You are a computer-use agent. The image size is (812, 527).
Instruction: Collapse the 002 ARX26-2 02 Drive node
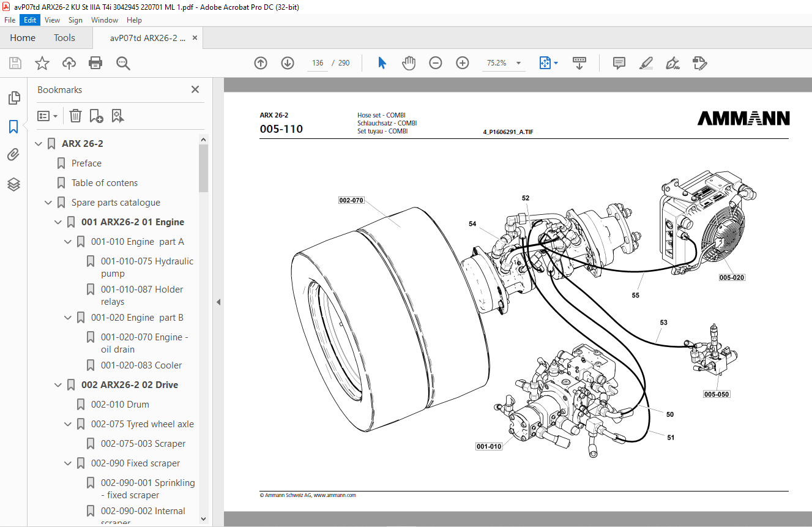click(59, 385)
